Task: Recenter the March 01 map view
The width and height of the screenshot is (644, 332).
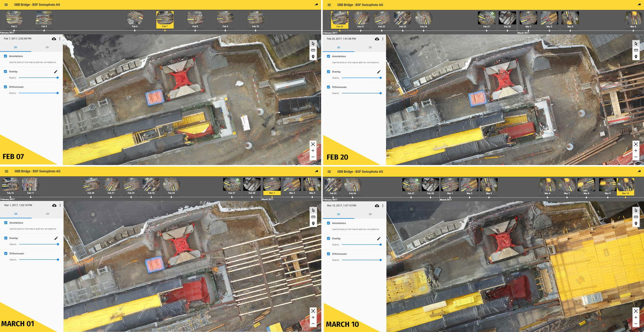Action: [313, 311]
